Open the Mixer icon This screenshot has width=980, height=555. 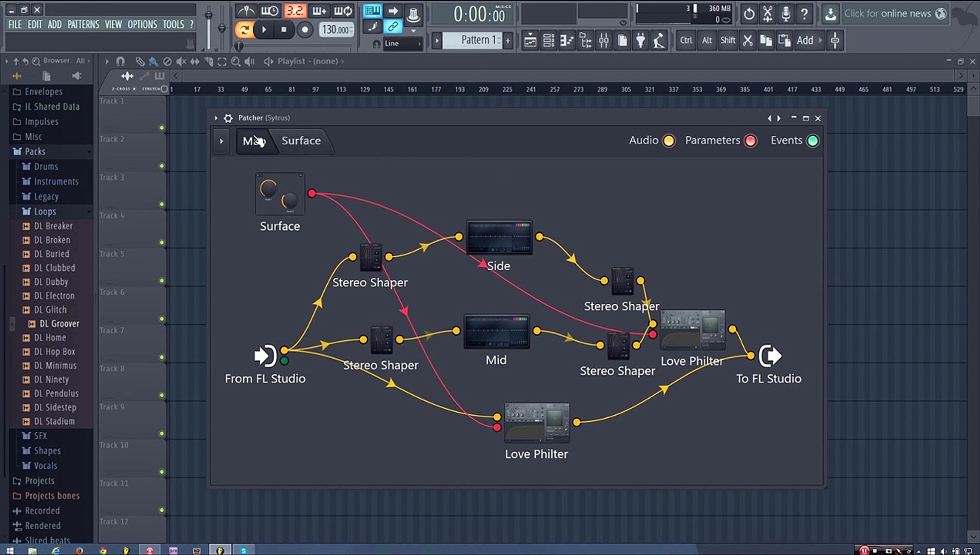604,41
